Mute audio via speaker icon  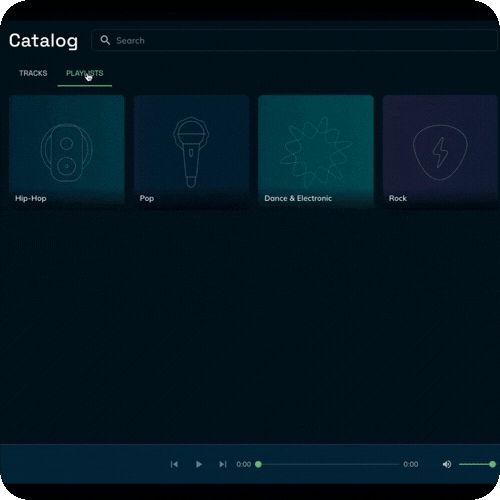[447, 464]
